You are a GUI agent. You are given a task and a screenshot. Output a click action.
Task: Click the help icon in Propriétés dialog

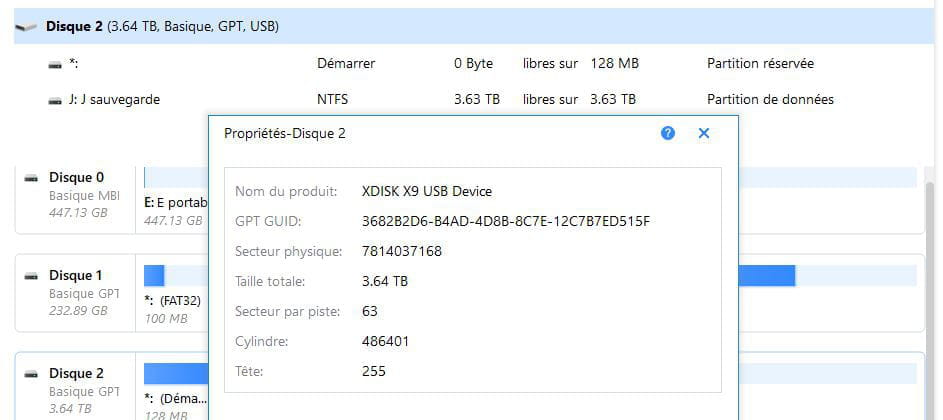coord(668,133)
